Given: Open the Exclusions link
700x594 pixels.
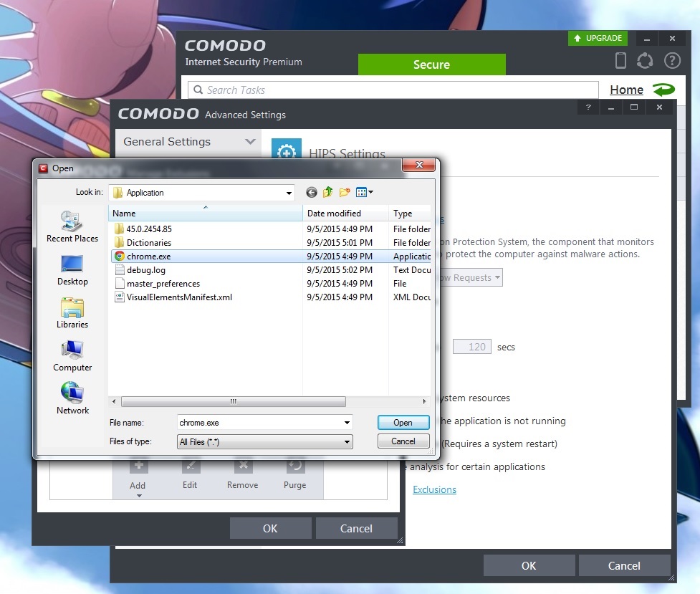Looking at the screenshot, I should coord(434,489).
